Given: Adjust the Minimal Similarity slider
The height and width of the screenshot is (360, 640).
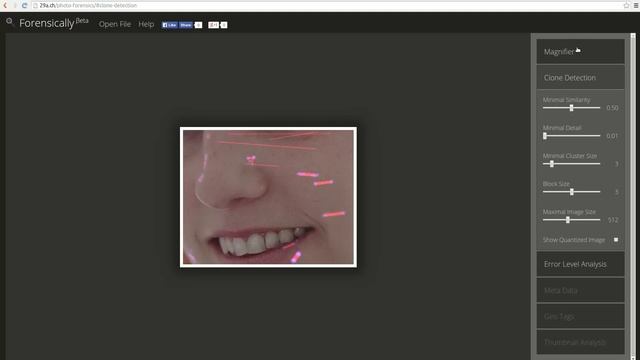Looking at the screenshot, I should (571, 108).
